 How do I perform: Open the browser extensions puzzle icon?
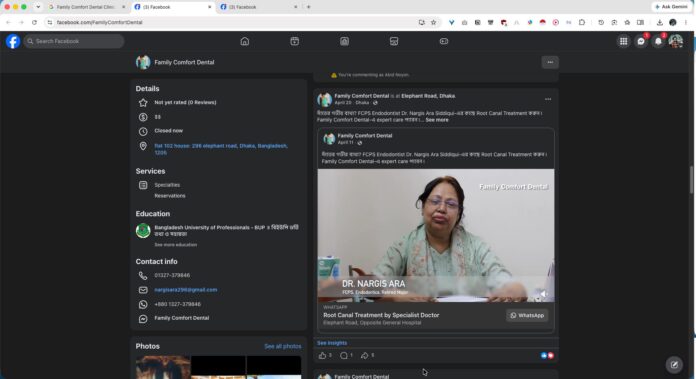tap(582, 22)
